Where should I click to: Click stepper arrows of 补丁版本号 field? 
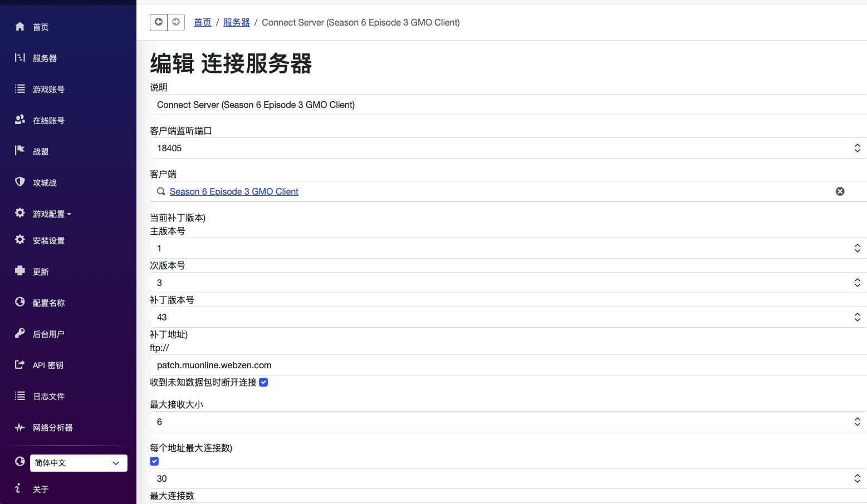click(858, 317)
